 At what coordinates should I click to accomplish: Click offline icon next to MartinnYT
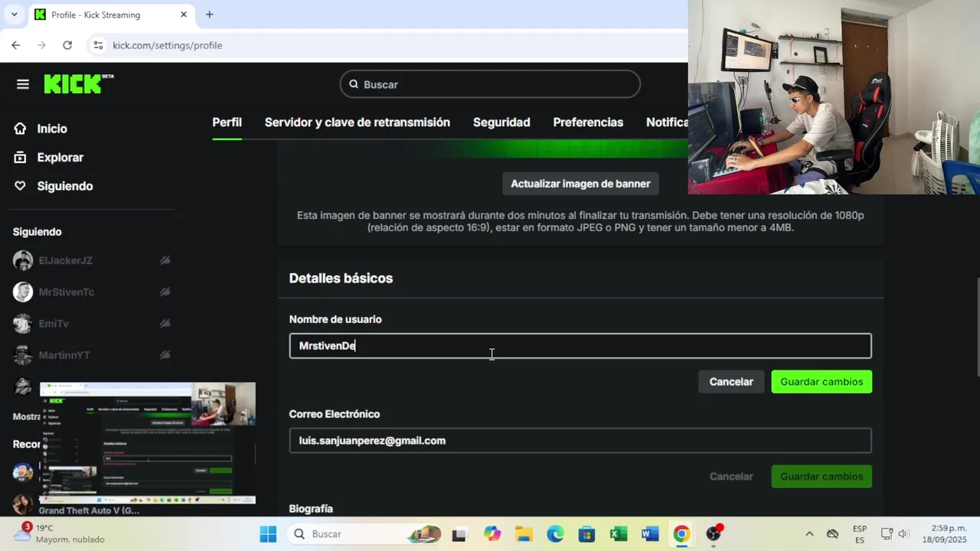(165, 355)
